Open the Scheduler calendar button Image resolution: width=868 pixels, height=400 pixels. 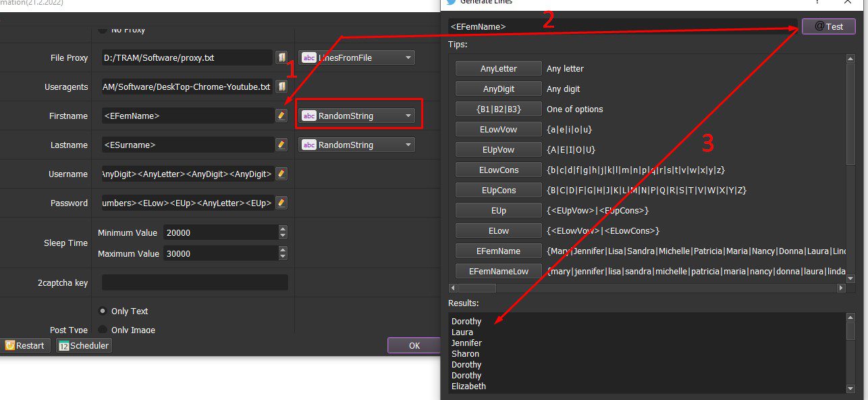pos(84,345)
